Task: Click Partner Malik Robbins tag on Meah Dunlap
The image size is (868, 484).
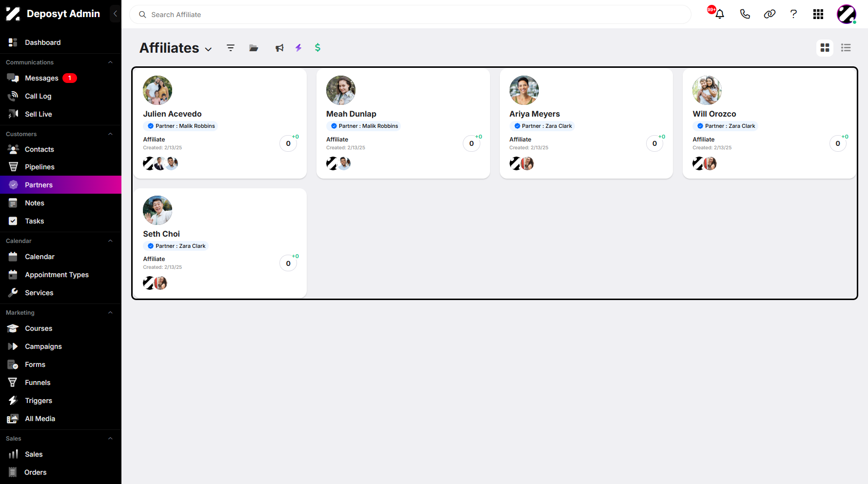Action: [x=364, y=126]
